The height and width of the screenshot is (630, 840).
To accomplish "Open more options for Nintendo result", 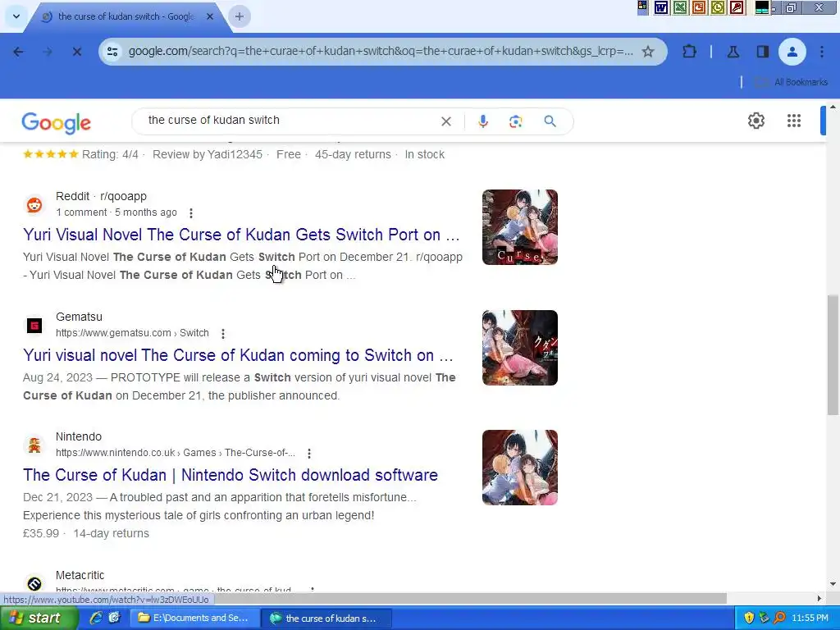I will click(309, 453).
